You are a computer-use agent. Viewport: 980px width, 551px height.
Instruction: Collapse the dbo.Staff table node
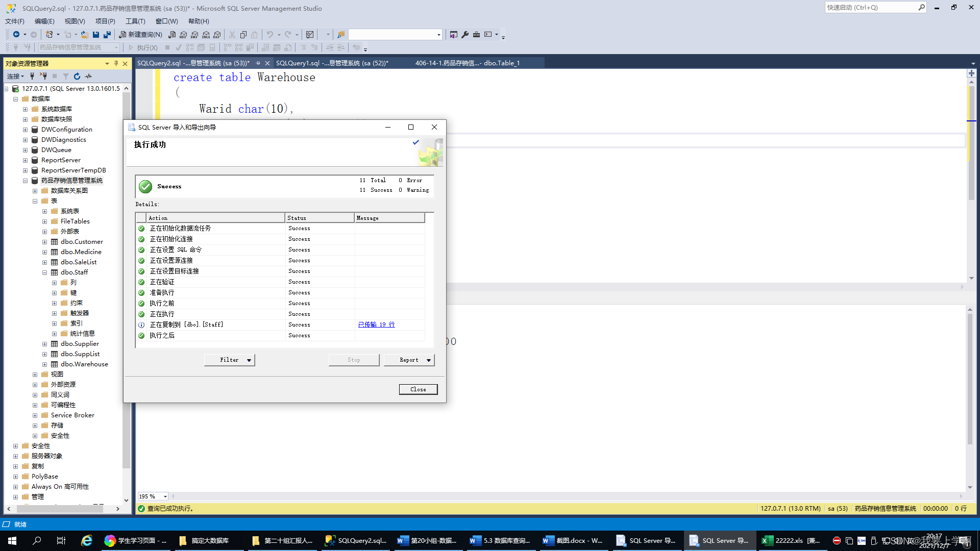[x=44, y=272]
